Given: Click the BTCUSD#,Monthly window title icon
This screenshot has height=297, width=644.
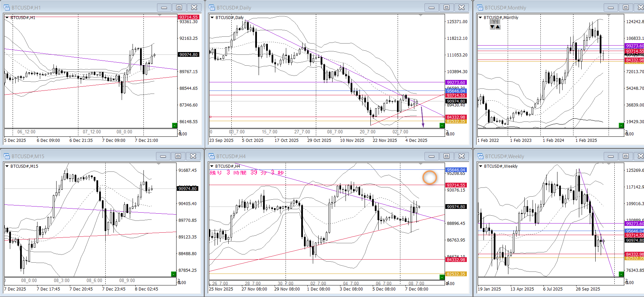Looking at the screenshot, I should coord(480,7).
